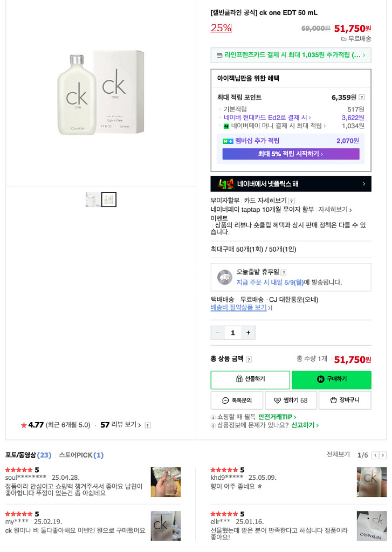Select the first product thumbnail image

coord(93,199)
